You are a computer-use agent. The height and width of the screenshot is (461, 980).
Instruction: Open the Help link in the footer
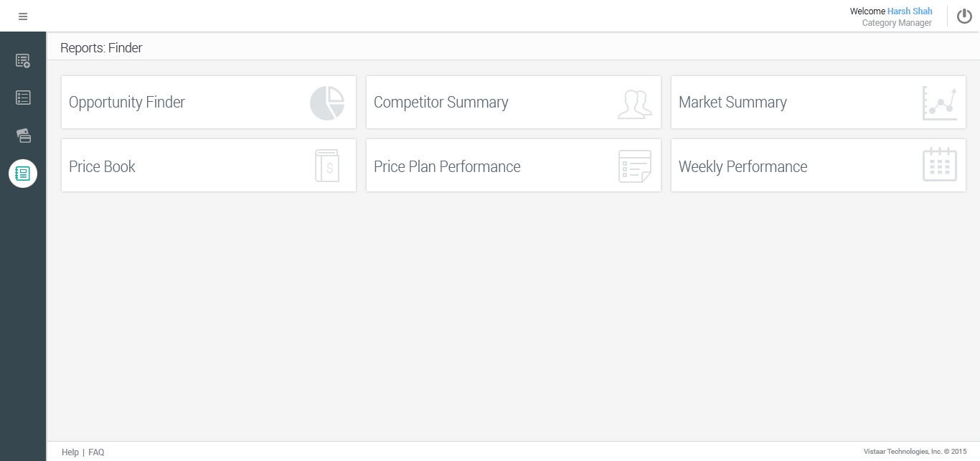(70, 452)
